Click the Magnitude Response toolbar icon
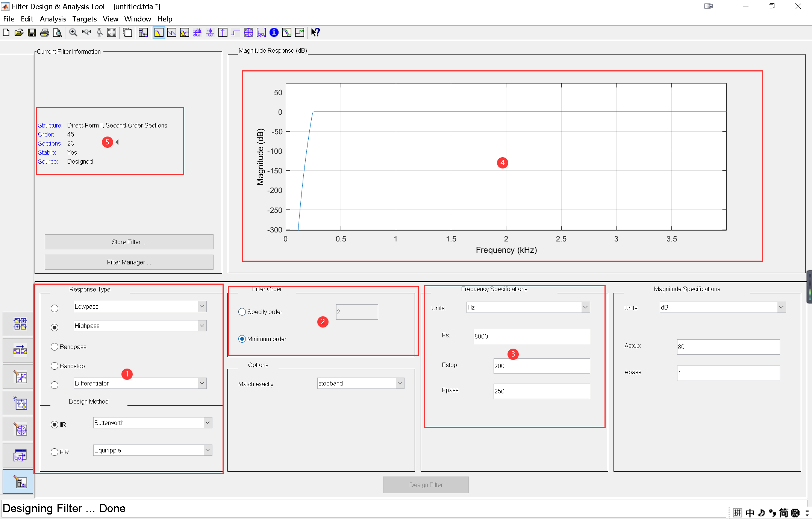The height and width of the screenshot is (519, 812). (x=159, y=33)
